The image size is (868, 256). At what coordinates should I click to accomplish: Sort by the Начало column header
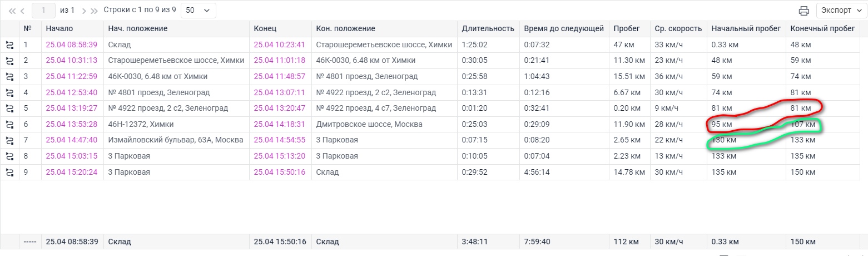click(59, 28)
